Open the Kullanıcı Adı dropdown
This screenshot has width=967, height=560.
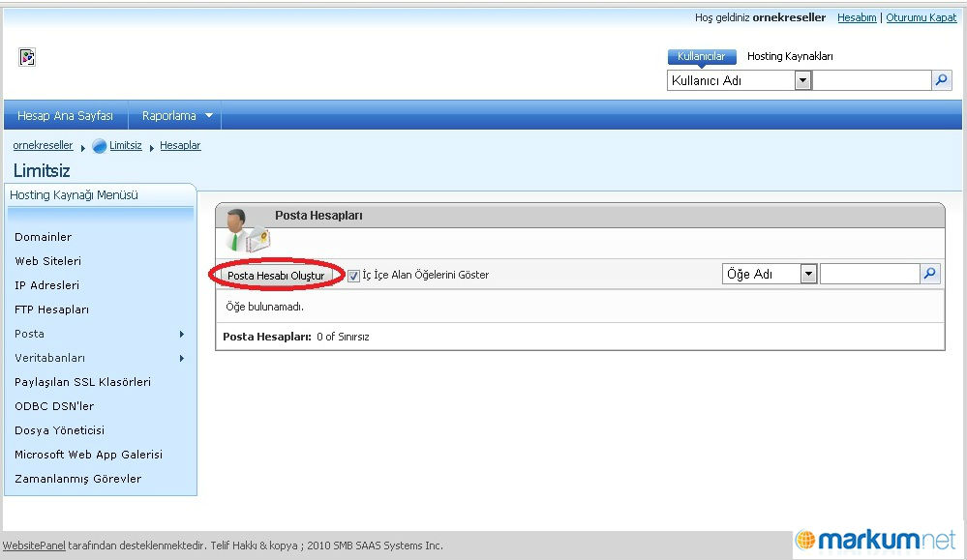click(x=802, y=80)
